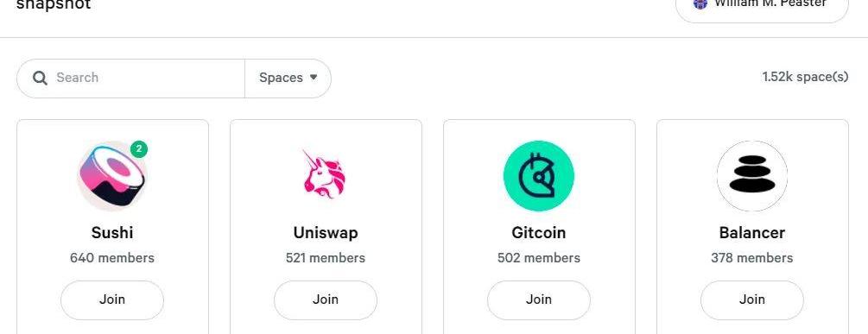Join the Uniswap space

click(326, 299)
